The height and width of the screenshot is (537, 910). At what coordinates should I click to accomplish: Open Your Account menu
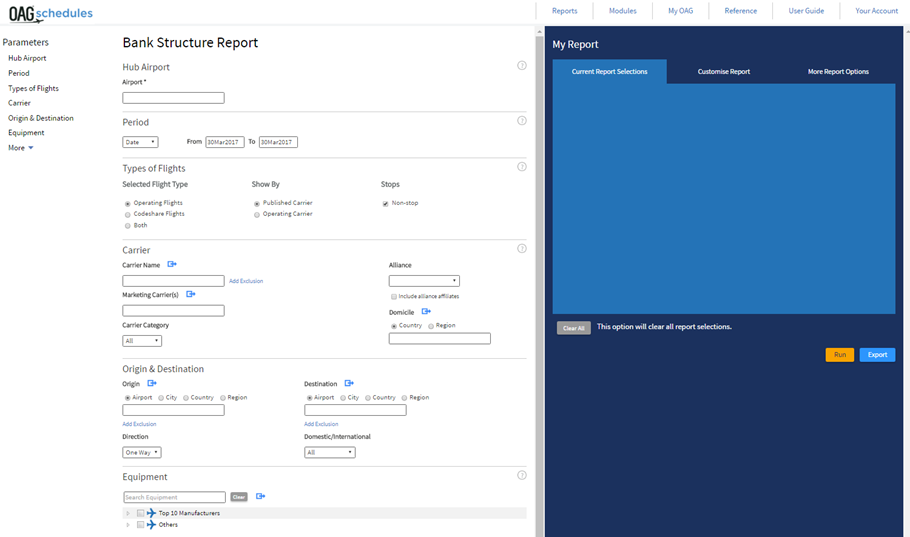pos(876,11)
